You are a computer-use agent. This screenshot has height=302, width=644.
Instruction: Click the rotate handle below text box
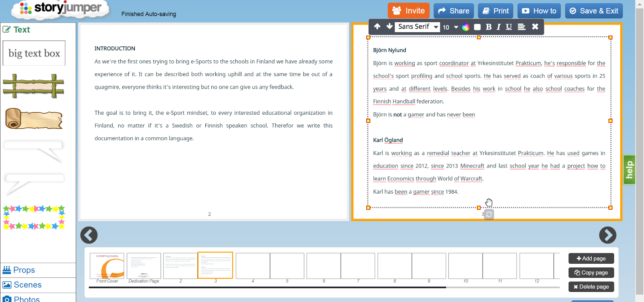(489, 215)
